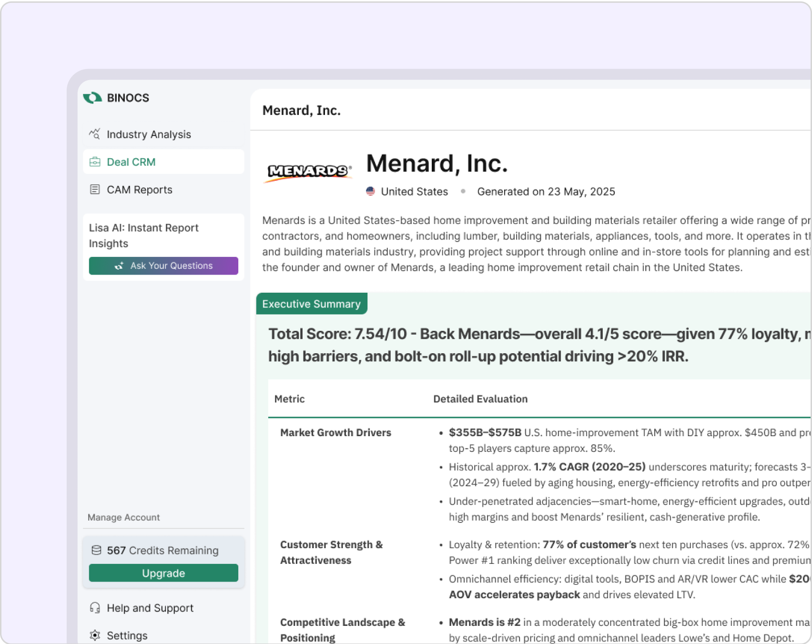The width and height of the screenshot is (812, 644).
Task: Click the BINOCS logo icon
Action: [x=92, y=98]
